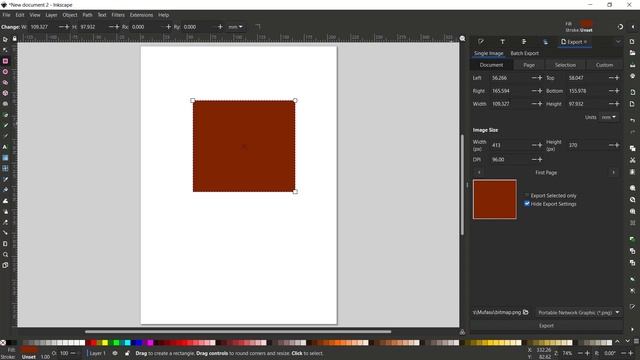The image size is (640, 360).
Task: Open the Units mm dropdown in Export panel
Action: 608,117
